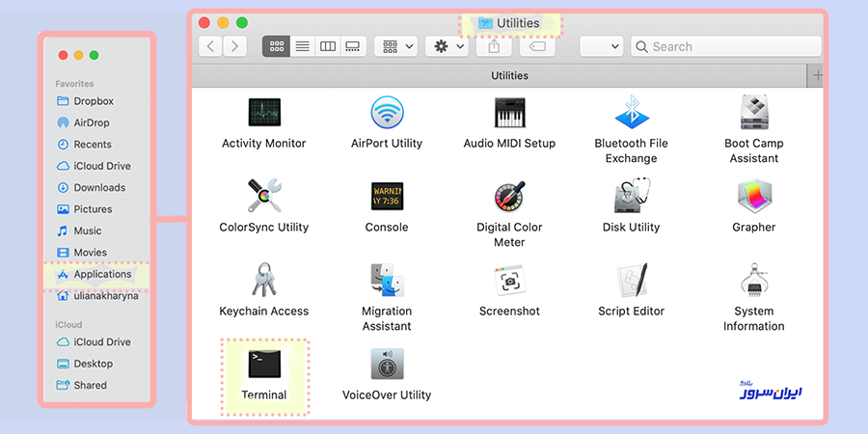This screenshot has height=434, width=868.
Task: Open Downloads in the sidebar
Action: (92, 188)
